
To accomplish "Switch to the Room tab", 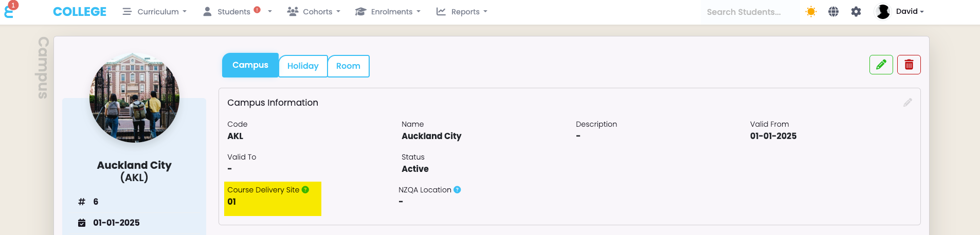I will 348,66.
